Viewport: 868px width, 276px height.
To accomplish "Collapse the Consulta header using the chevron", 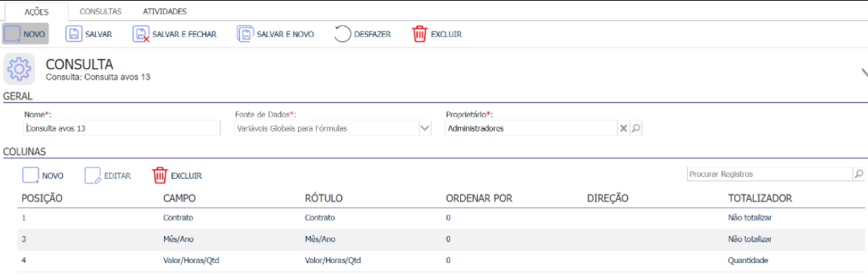I will tap(863, 73).
